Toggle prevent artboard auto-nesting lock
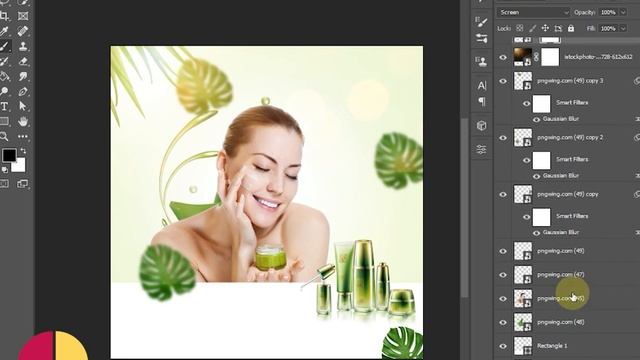The width and height of the screenshot is (640, 360). click(558, 28)
